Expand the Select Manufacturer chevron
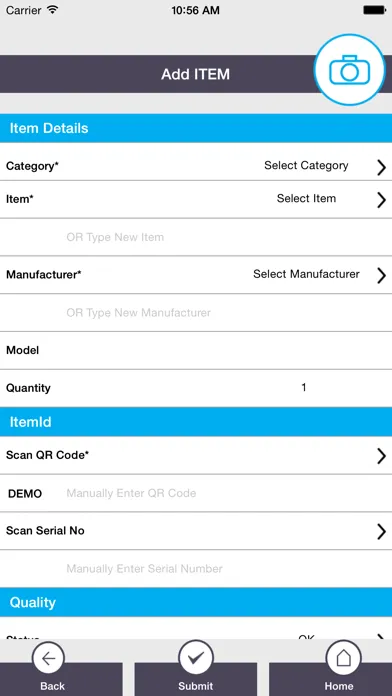 (381, 275)
